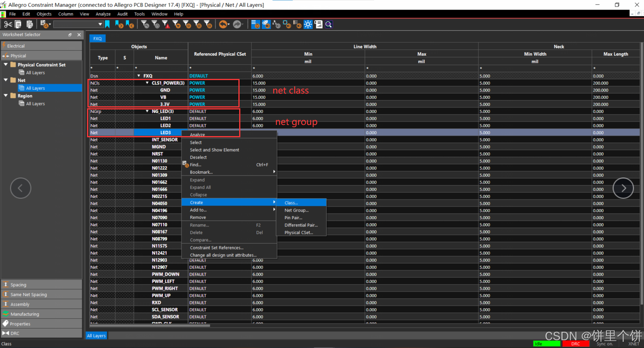Viewport: 644px width, 348px height.
Task: Select All Layers under Region
Action: (35, 104)
